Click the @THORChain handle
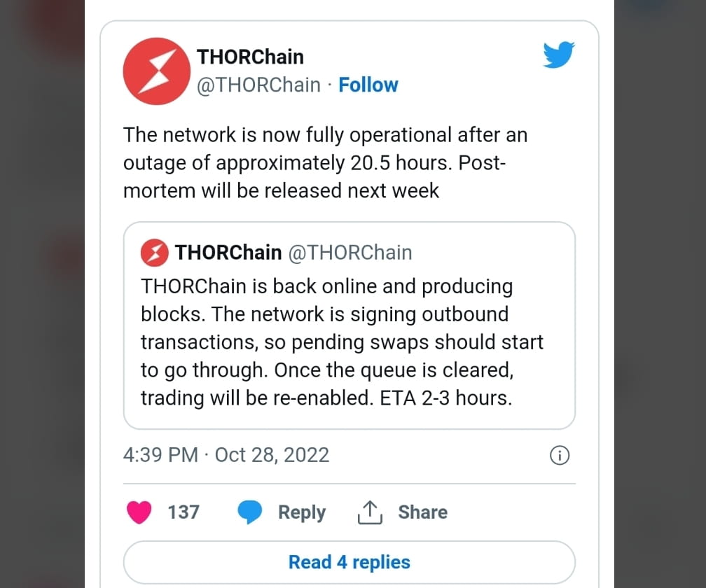 click(256, 85)
